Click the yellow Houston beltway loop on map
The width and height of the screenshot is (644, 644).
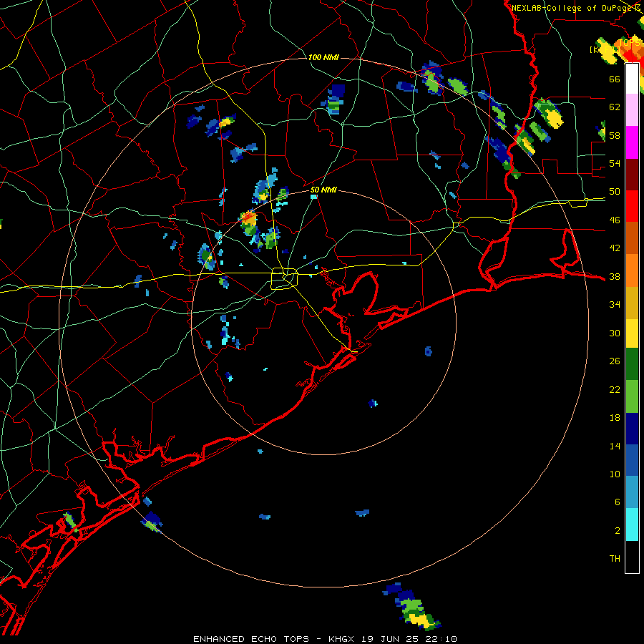click(x=285, y=278)
